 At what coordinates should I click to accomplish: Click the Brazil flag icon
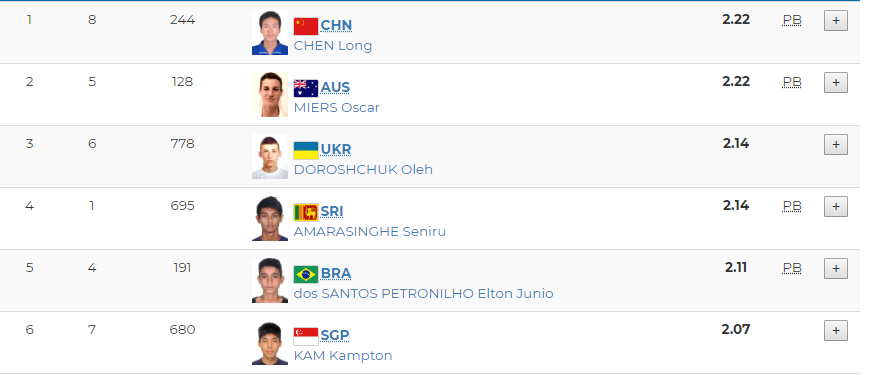pyautogui.click(x=306, y=274)
